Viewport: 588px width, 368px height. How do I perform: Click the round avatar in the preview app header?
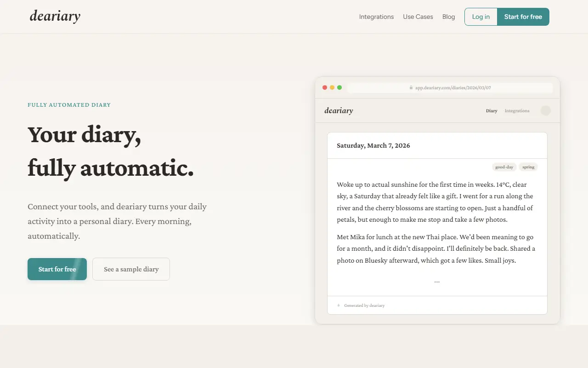pyautogui.click(x=545, y=110)
